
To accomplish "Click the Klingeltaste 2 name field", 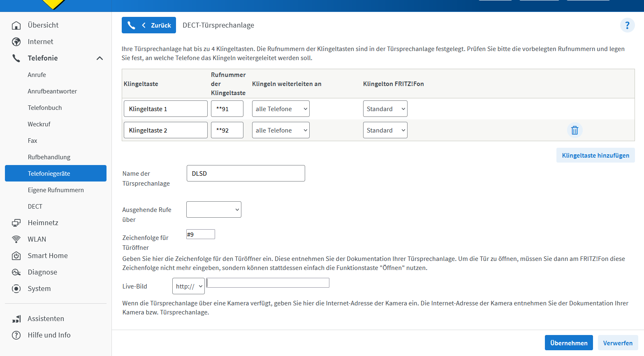I will (166, 130).
